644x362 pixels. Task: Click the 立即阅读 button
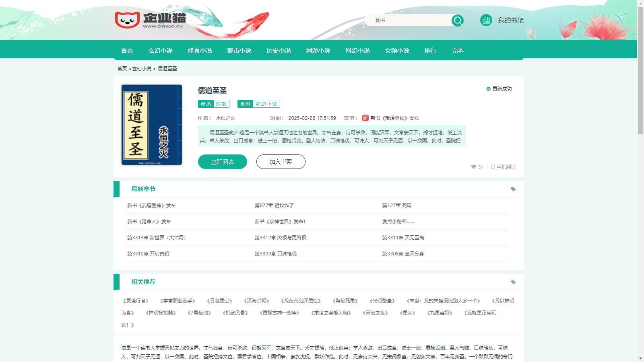222,161
